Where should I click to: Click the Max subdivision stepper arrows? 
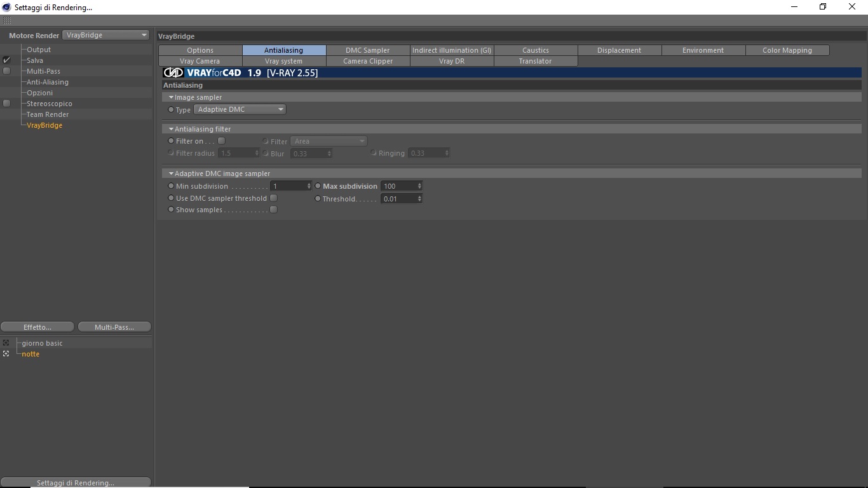click(x=419, y=186)
